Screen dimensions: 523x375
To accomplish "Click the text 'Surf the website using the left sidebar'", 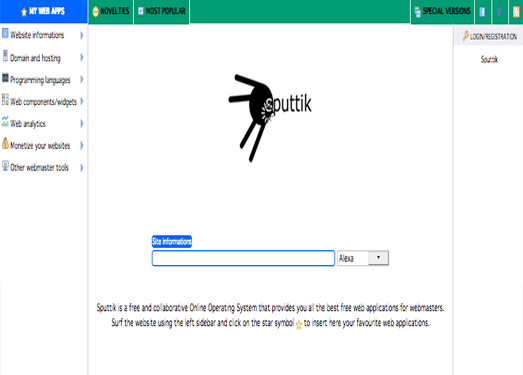I will coord(163,323).
